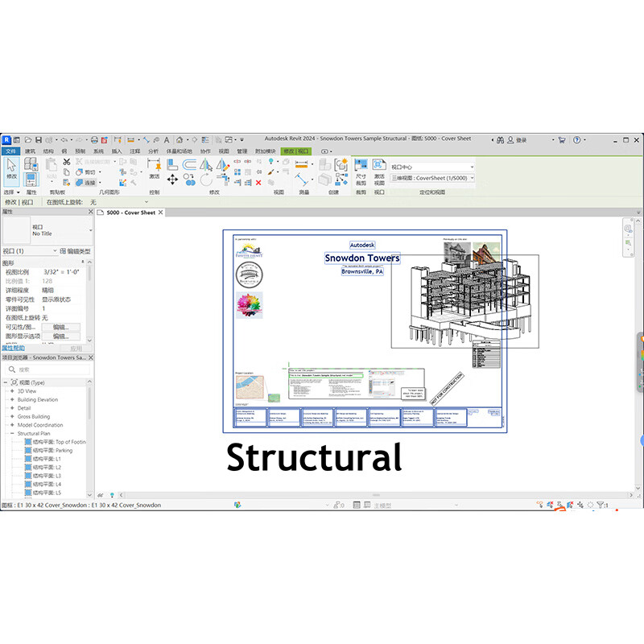Switch to the 视图 ribbon tab
This screenshot has width=644, height=644.
tap(224, 151)
